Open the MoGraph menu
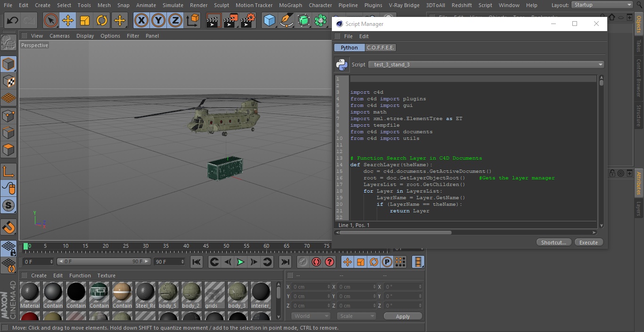The width and height of the screenshot is (644, 332). [290, 5]
